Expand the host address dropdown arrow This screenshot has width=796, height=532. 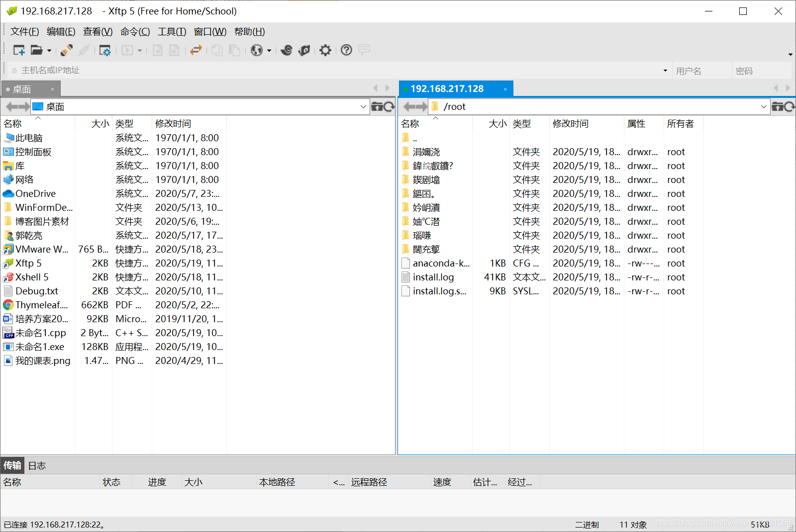(665, 71)
